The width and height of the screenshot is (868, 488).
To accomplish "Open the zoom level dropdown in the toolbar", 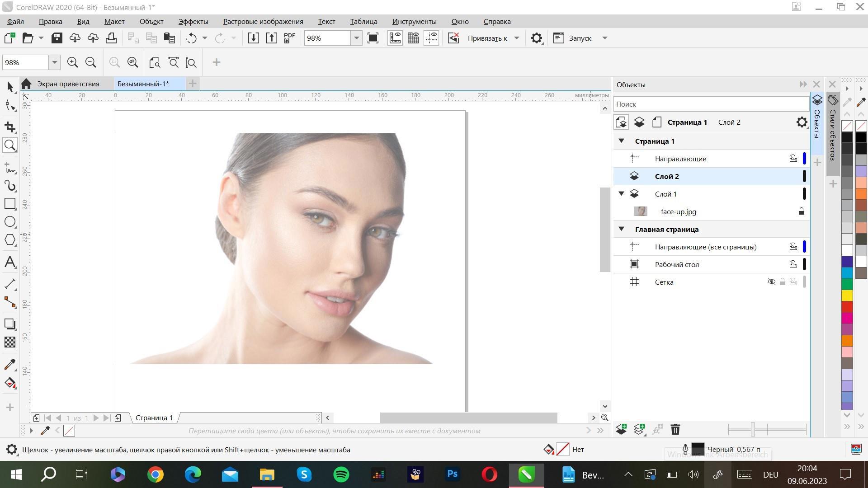I will (356, 38).
